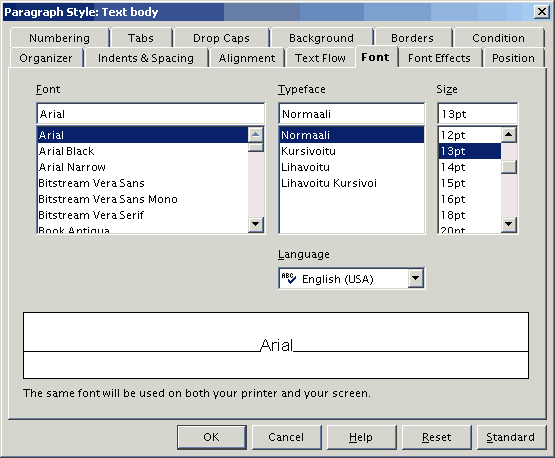Switch to the Font Effects tab

point(439,58)
